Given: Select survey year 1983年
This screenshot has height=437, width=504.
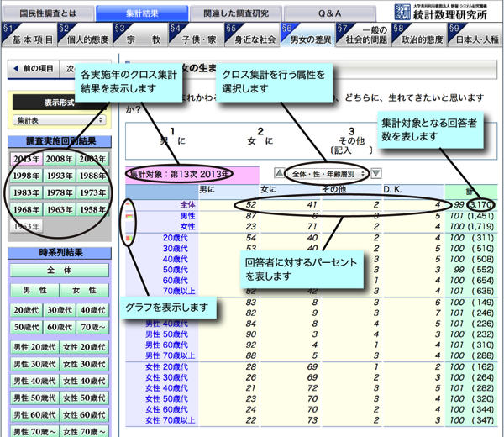Looking at the screenshot, I should tap(26, 192).
